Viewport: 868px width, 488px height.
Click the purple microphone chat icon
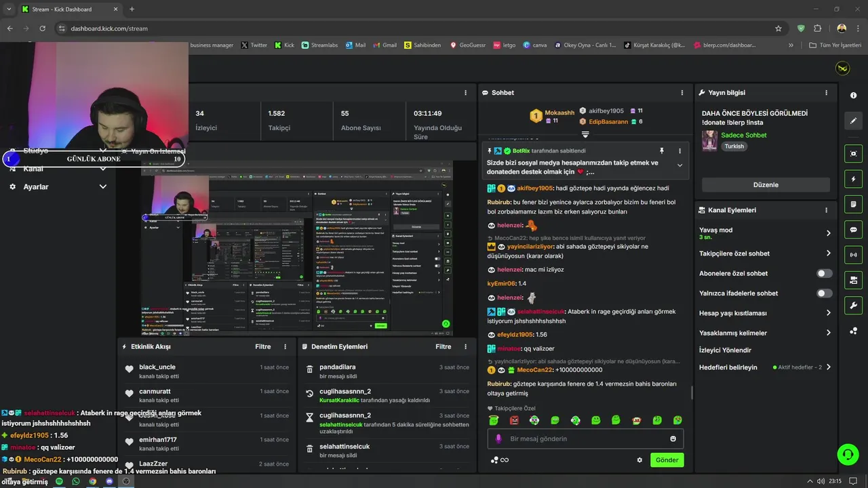498,439
